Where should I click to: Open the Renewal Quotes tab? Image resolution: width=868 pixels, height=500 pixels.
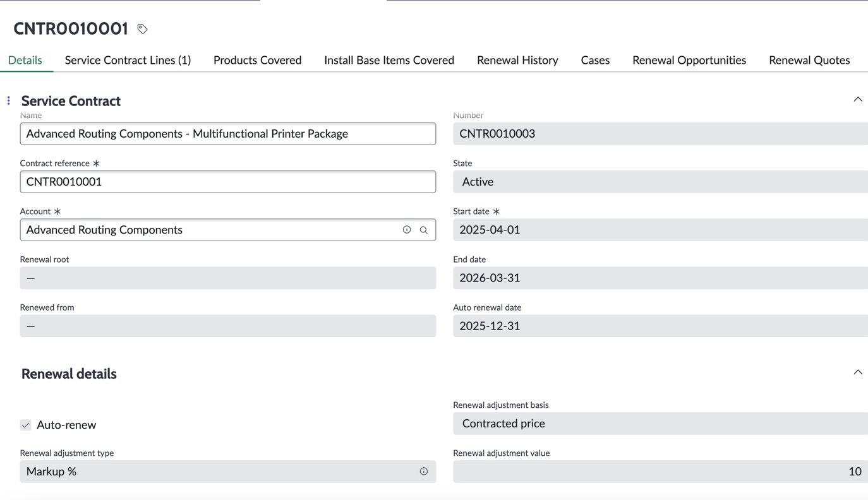809,60
